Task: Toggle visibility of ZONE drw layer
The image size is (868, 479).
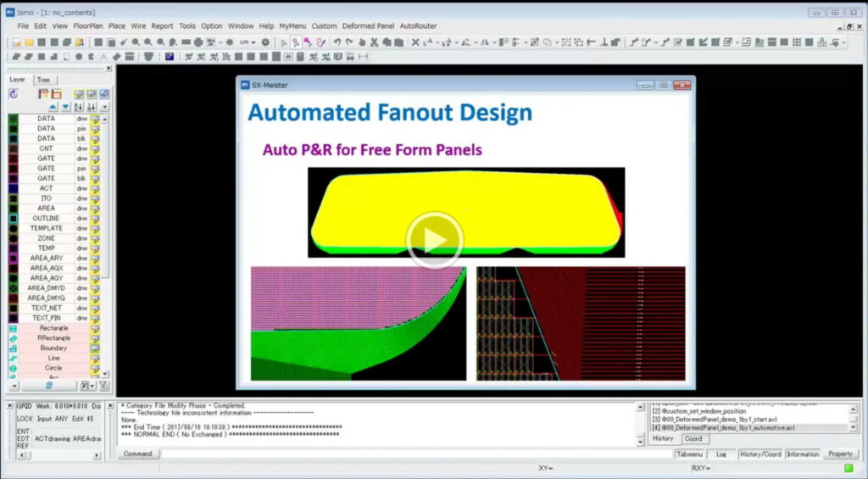Action: click(x=95, y=238)
